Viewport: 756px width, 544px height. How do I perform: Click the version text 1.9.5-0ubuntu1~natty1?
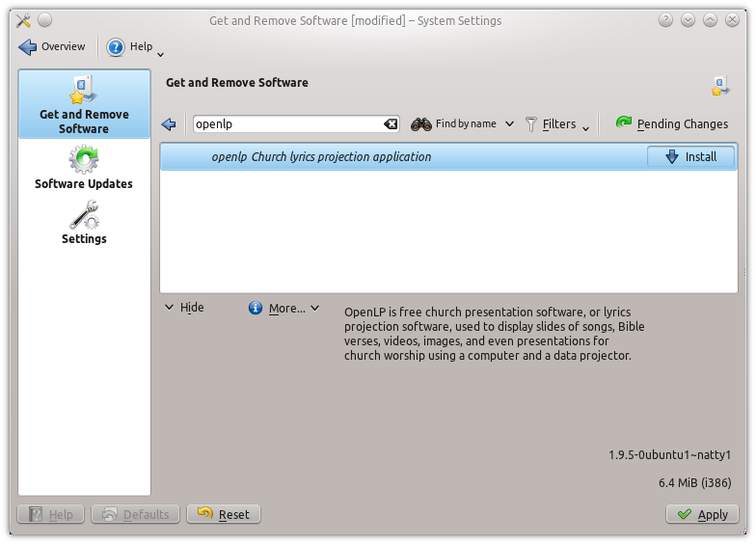(669, 455)
